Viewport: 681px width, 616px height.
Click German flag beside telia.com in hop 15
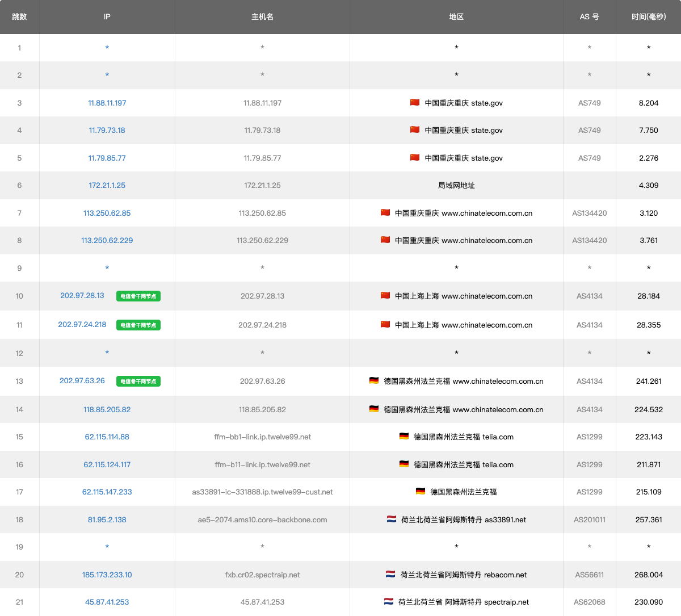404,437
